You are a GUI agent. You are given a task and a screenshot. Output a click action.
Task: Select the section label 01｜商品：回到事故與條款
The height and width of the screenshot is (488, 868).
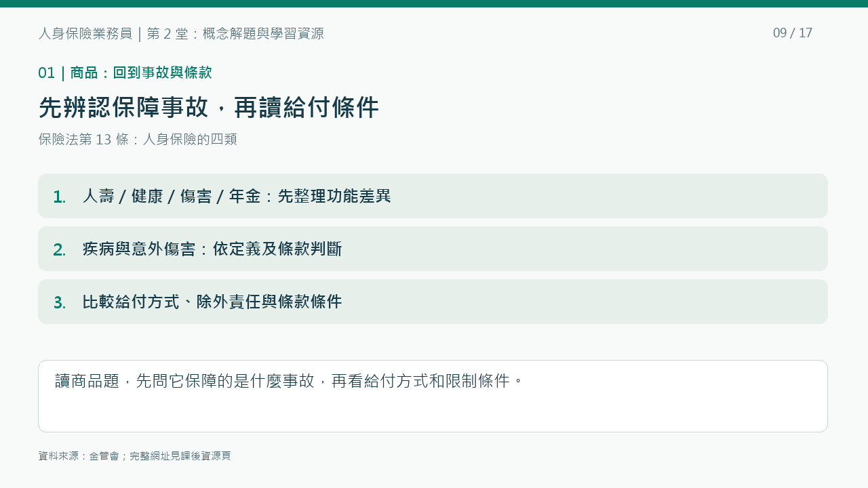click(x=125, y=73)
